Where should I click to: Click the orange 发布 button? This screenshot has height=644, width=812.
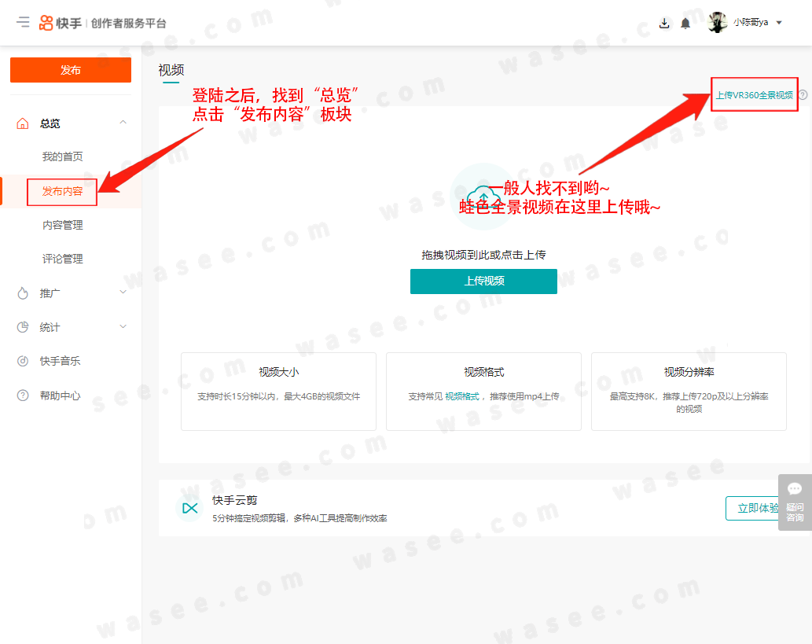click(x=71, y=70)
